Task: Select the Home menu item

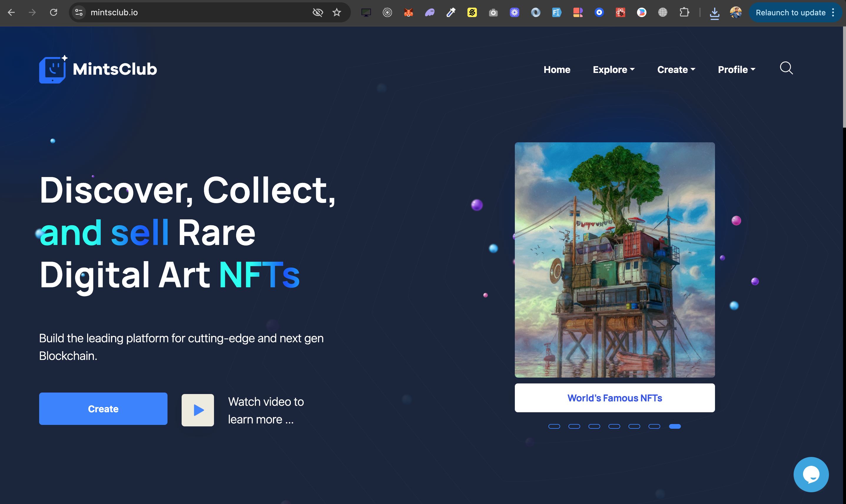Action: coord(557,69)
